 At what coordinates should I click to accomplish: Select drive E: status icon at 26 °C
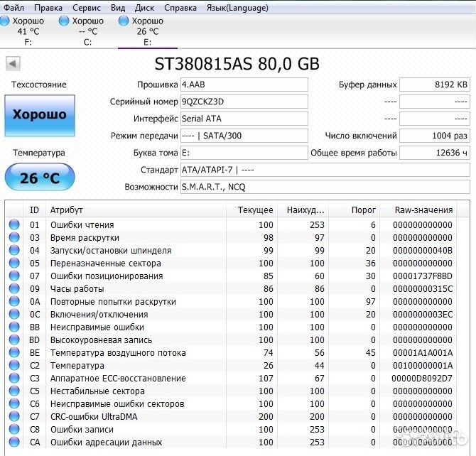pyautogui.click(x=124, y=21)
